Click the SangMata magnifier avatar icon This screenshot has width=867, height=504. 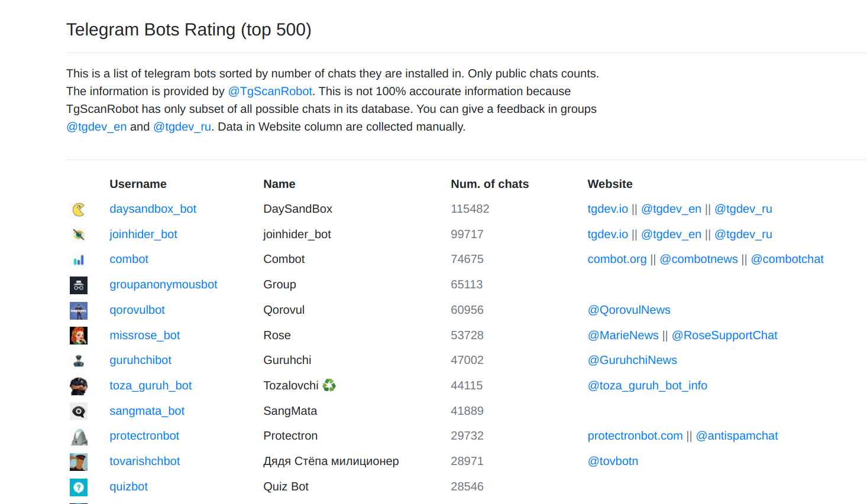coord(79,411)
